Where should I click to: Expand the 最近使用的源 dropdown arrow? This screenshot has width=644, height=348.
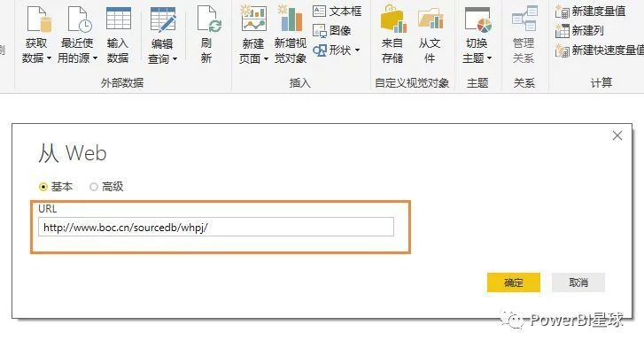click(96, 58)
